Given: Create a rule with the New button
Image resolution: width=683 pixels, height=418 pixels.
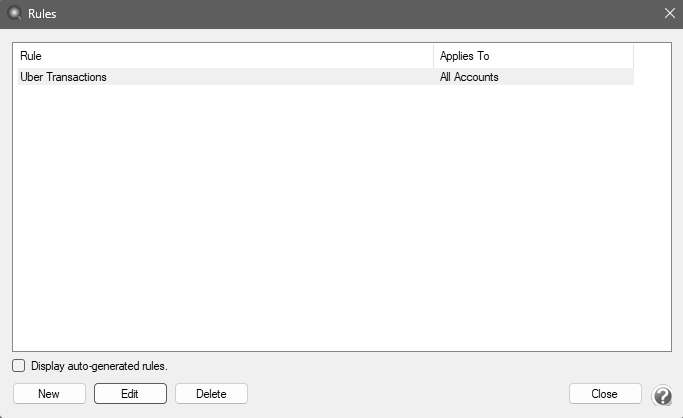Looking at the screenshot, I should 49,394.
